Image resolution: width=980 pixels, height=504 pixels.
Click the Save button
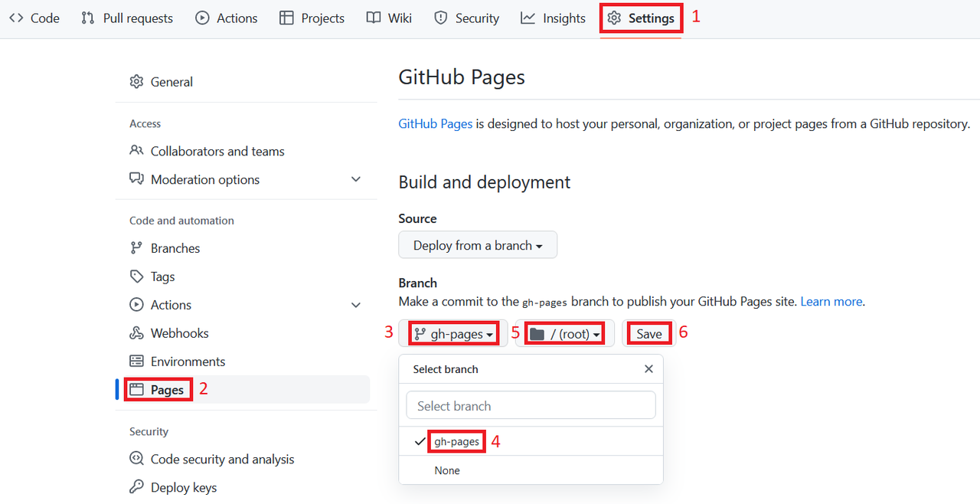tap(649, 334)
